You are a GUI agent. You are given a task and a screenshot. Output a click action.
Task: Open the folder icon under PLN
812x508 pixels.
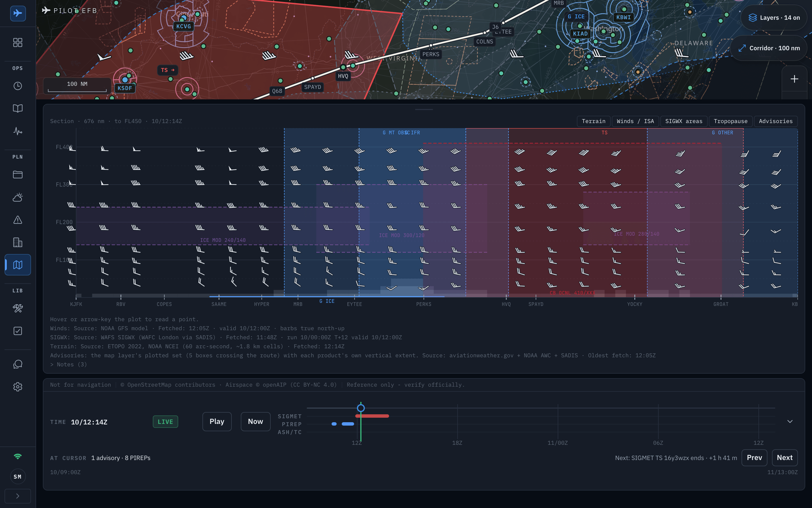point(18,175)
